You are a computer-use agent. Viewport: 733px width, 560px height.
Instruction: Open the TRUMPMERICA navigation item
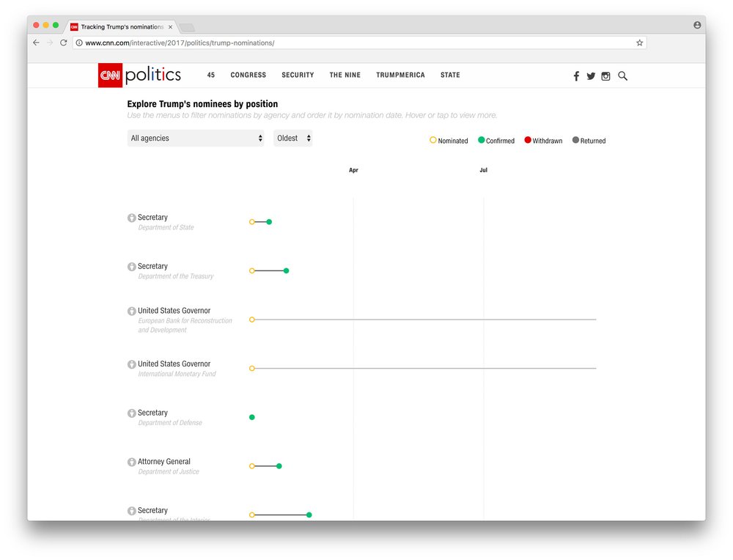401,75
